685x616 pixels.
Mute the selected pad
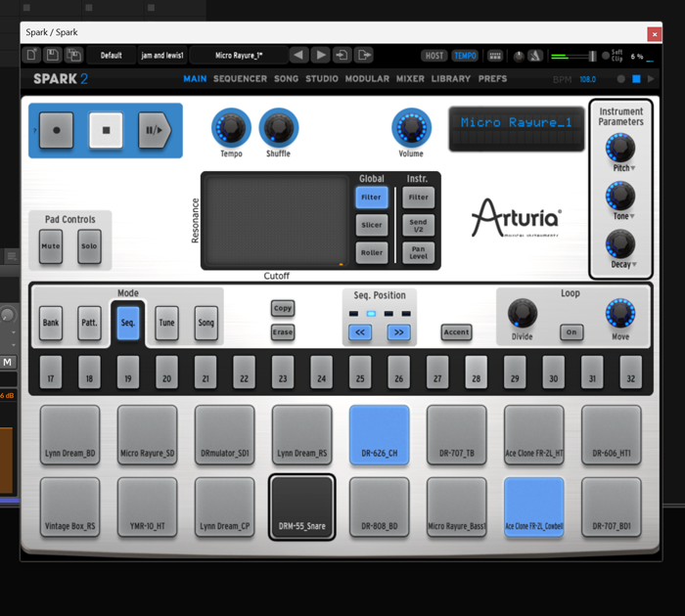[51, 246]
